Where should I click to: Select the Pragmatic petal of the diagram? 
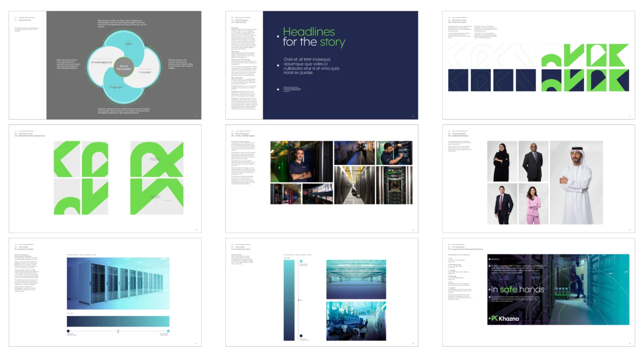coord(117,87)
